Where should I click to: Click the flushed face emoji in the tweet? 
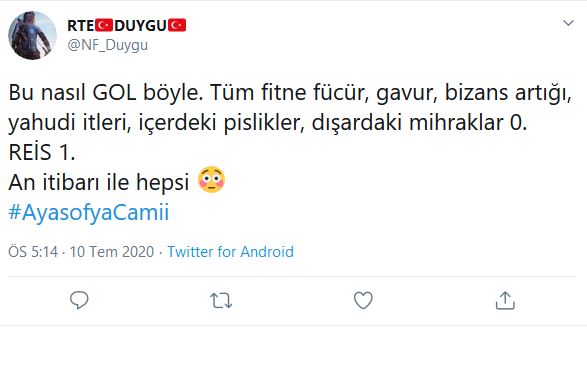click(x=212, y=180)
